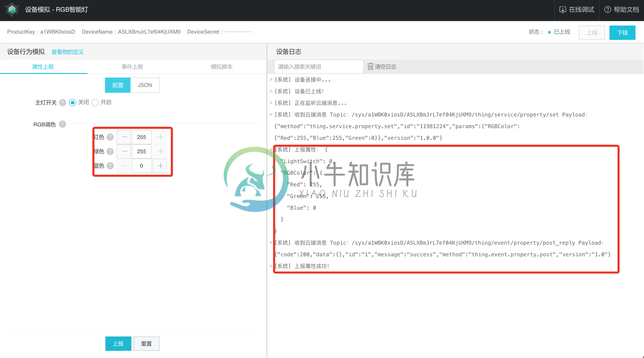Click the property/set Topic log line
This screenshot has width=644, height=358.
tap(431, 115)
